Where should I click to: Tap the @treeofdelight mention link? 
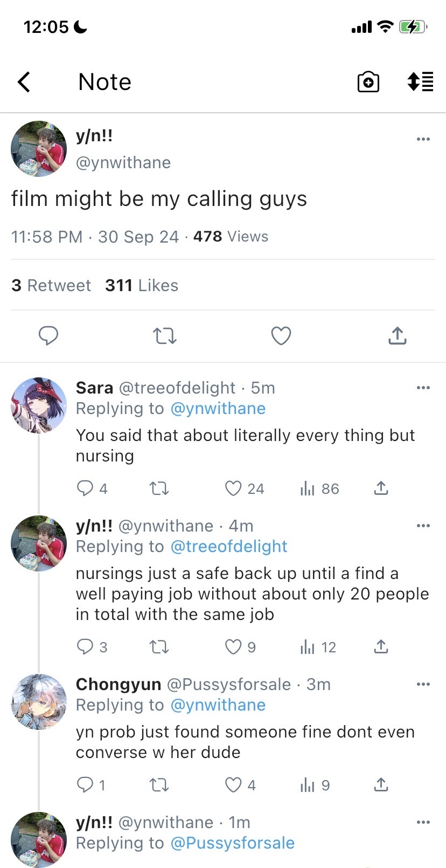(228, 546)
